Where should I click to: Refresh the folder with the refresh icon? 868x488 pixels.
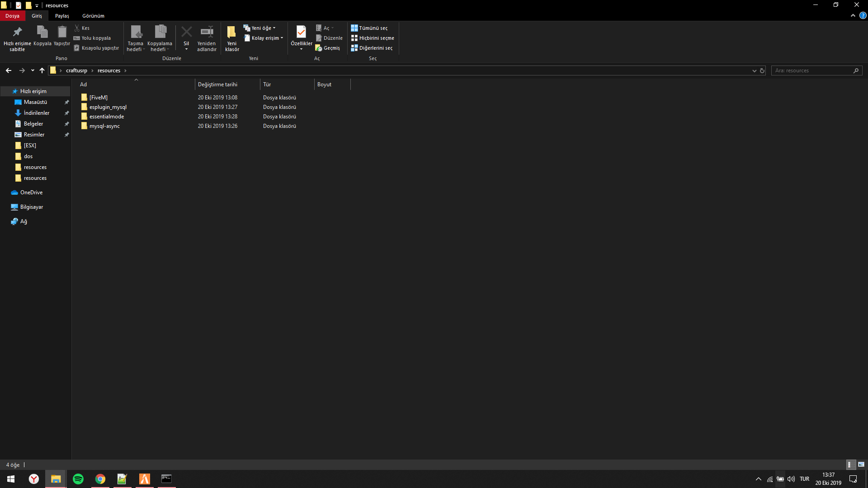(762, 70)
